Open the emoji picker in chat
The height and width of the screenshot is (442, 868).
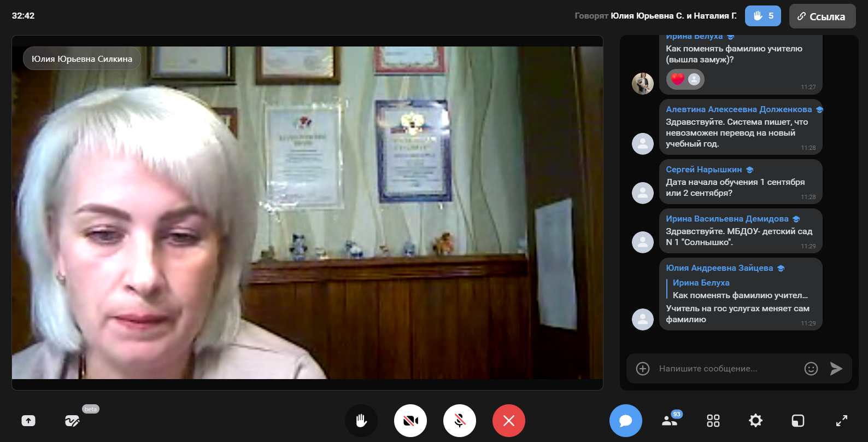[x=811, y=369]
